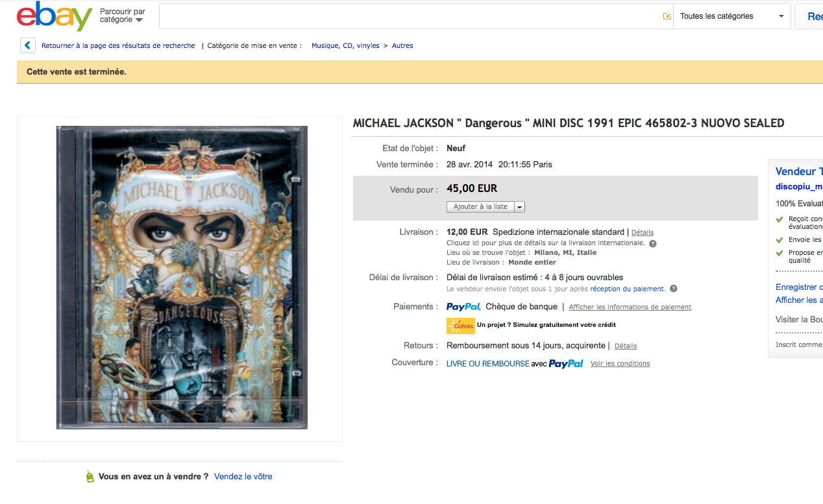Click Afficher les informations de paiement
This screenshot has height=504, width=823.
point(630,307)
